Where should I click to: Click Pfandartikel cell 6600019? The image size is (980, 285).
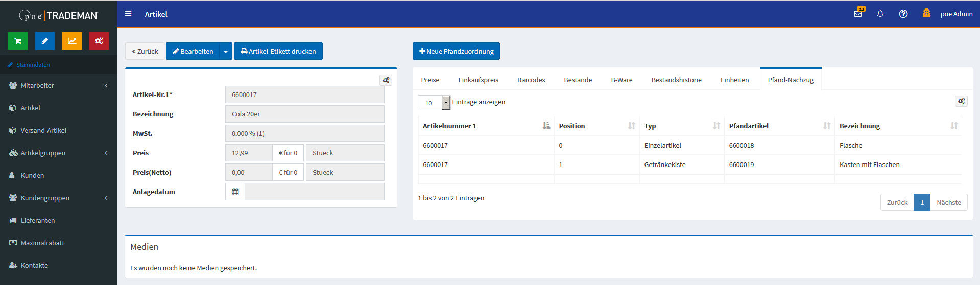click(779, 164)
